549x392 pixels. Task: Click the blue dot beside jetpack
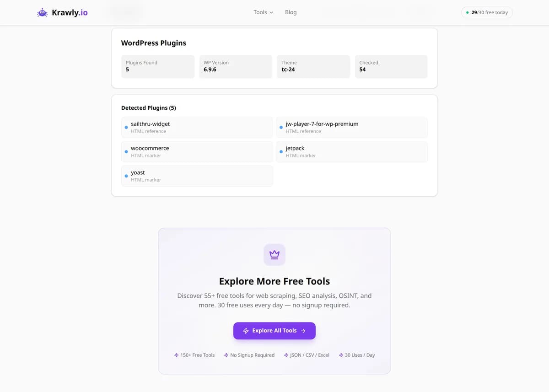pyautogui.click(x=281, y=151)
